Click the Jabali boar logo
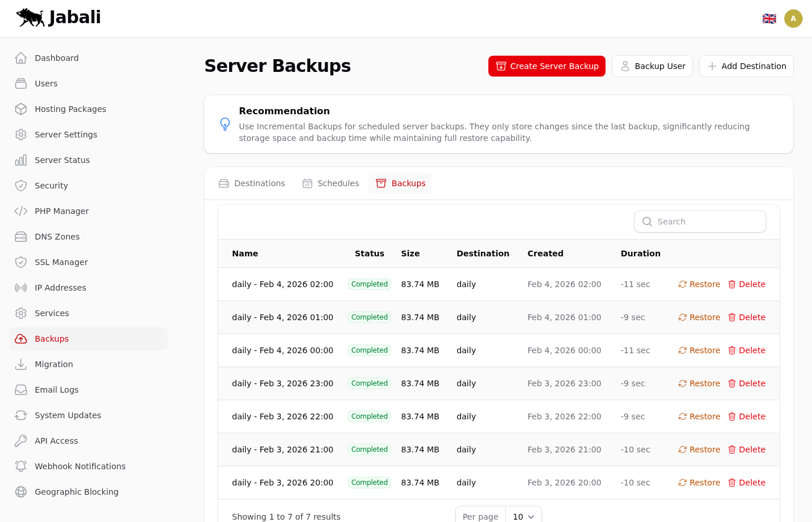 (30, 17)
